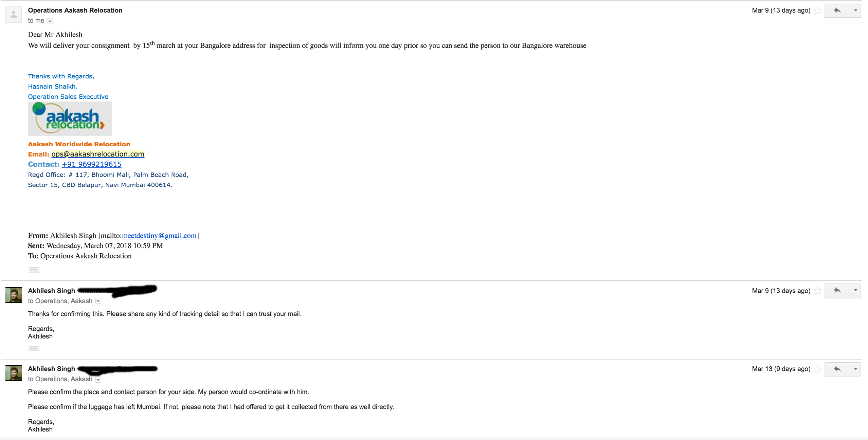Screen dimensions: 868x440
Task: Open more options for Akhilesh's Mar 9 message
Action: [855, 291]
